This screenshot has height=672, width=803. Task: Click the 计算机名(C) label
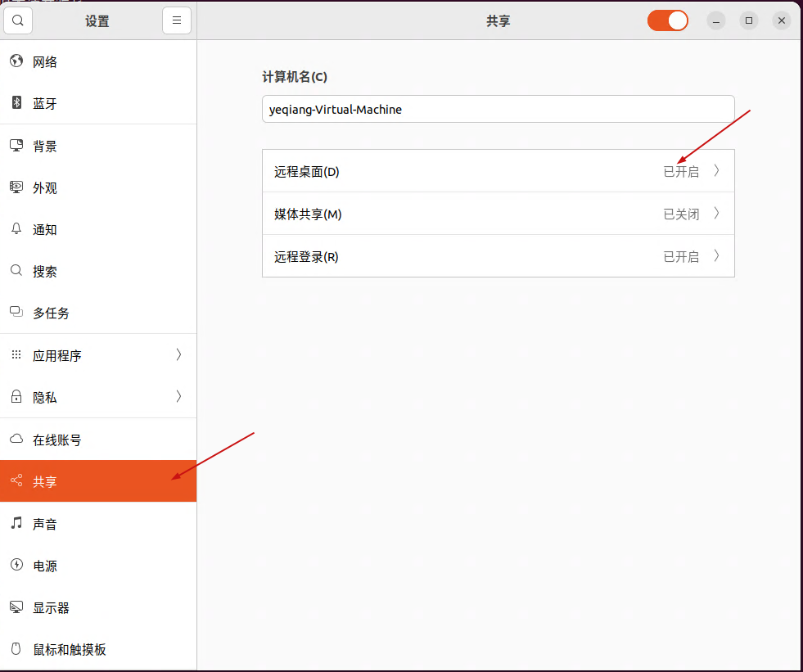click(x=295, y=77)
